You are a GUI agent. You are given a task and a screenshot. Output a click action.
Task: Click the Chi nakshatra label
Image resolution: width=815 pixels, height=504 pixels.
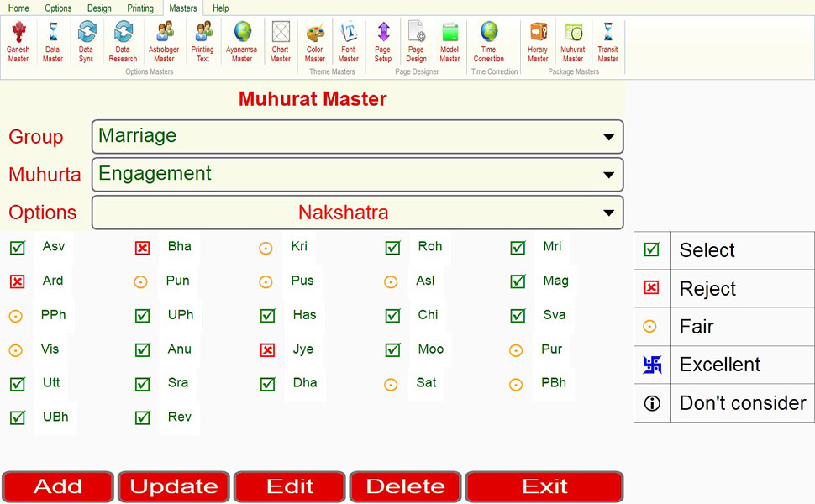point(428,315)
